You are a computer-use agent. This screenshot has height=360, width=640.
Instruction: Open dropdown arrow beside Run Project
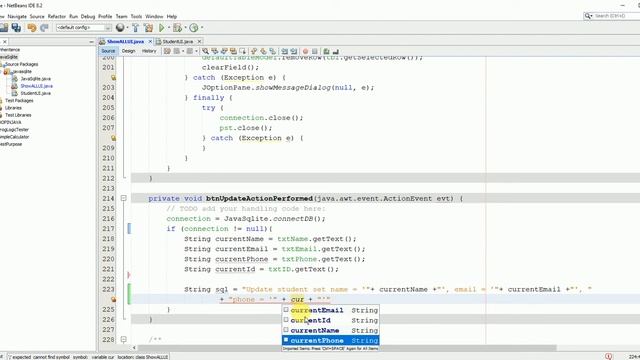(x=169, y=28)
